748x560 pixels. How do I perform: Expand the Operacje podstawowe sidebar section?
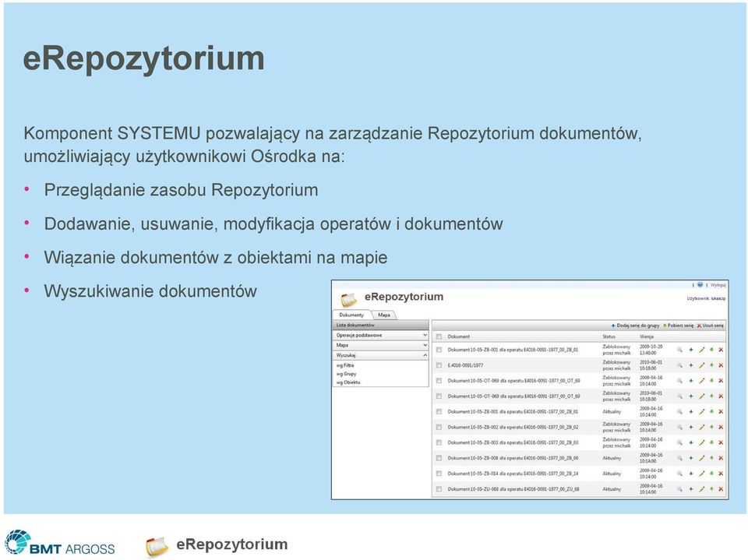pos(381,336)
